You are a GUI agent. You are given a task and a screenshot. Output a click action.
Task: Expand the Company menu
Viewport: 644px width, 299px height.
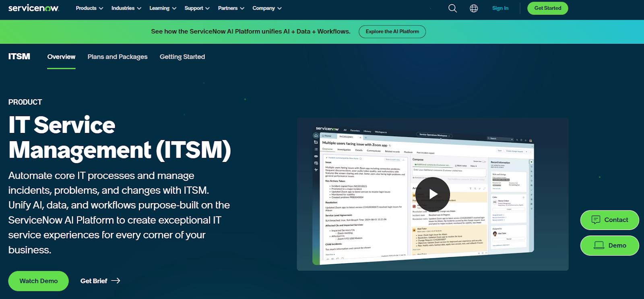pyautogui.click(x=267, y=8)
